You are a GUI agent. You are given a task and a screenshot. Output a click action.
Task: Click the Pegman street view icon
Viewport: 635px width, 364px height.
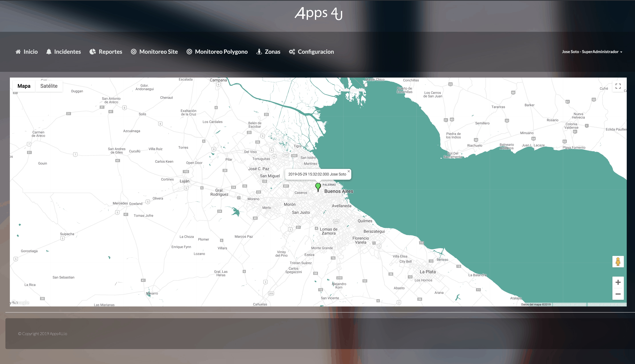tap(618, 262)
